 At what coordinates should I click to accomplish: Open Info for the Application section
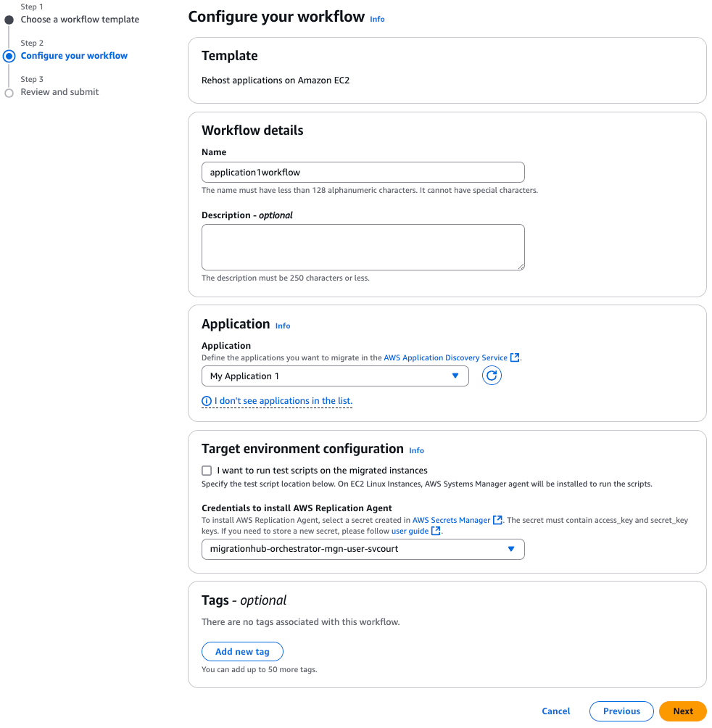(x=282, y=326)
